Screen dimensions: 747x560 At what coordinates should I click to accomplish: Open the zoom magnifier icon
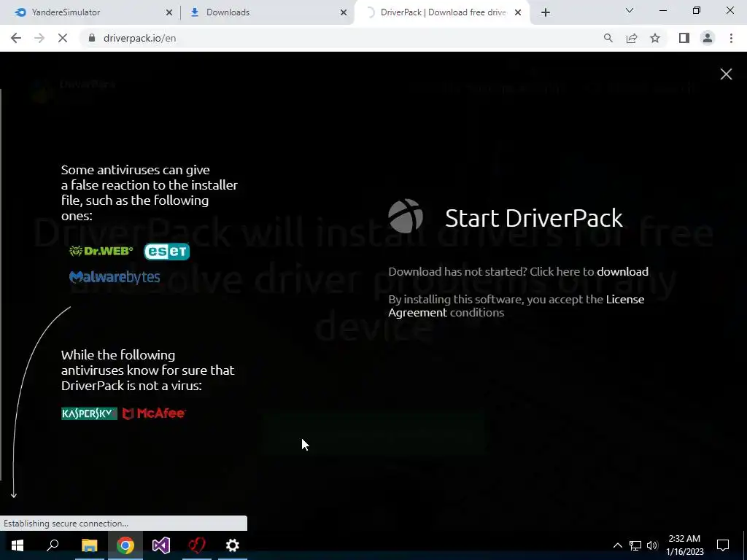point(608,38)
